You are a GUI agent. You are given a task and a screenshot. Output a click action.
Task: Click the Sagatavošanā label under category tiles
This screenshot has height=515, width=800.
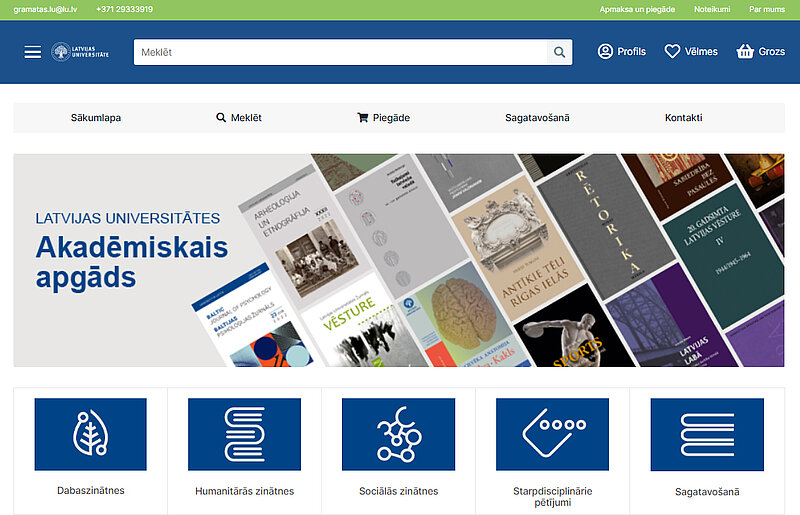pos(707,492)
